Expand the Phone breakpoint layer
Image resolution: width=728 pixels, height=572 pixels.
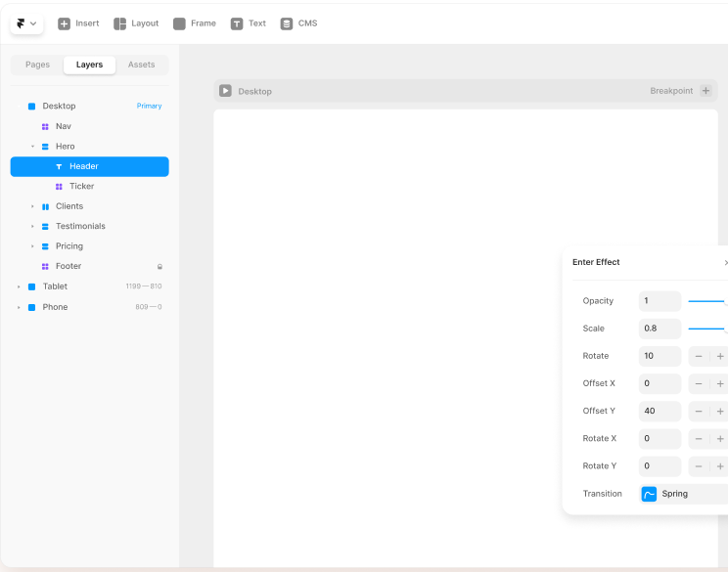(x=19, y=307)
